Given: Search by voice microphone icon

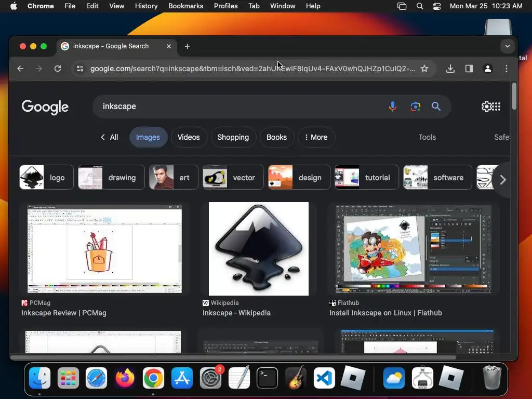Looking at the screenshot, I should (x=393, y=107).
